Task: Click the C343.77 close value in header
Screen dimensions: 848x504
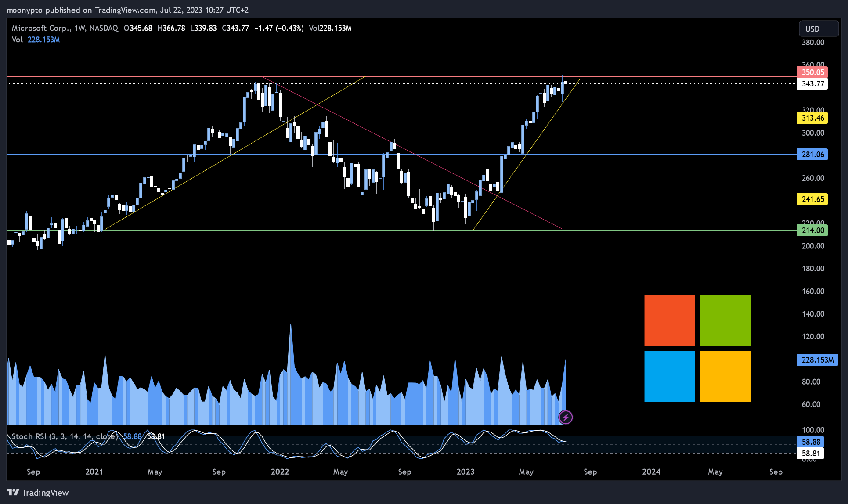Action: tap(235, 28)
